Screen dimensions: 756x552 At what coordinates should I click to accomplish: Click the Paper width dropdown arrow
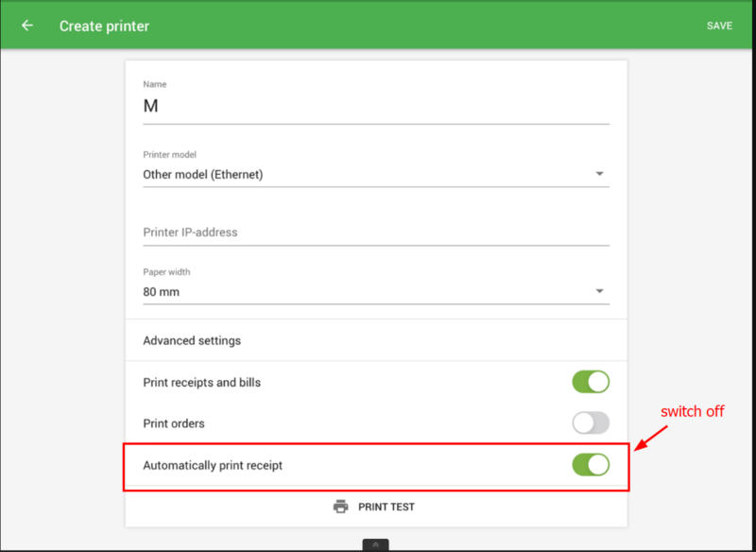pyautogui.click(x=599, y=292)
